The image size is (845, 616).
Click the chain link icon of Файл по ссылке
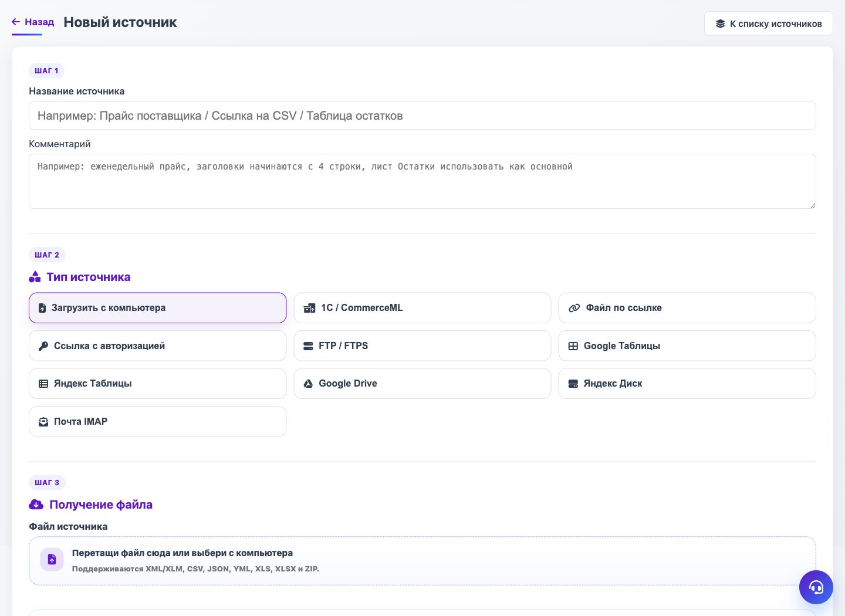pyautogui.click(x=574, y=308)
